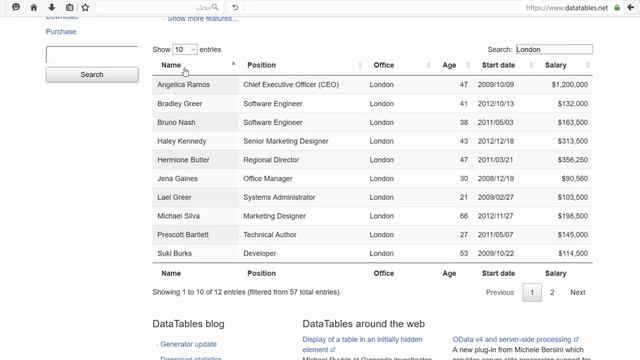Click the 2012/11/27 start date cell
This screenshot has width=640, height=360.
(504, 216)
